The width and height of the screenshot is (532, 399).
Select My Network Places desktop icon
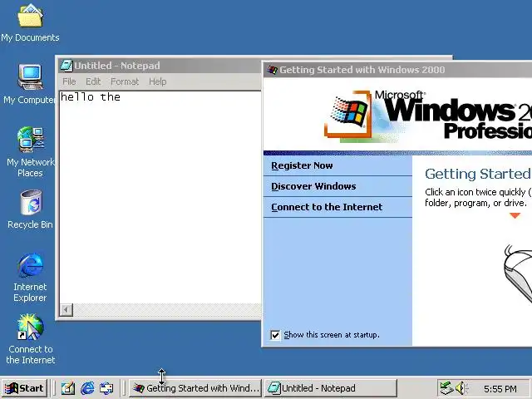coord(30,152)
